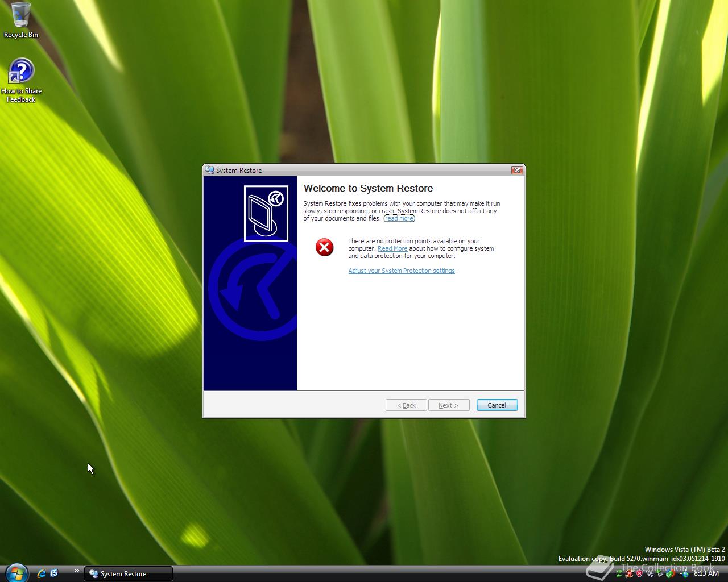Screen dimensions: 728x582
Task: Click the red error X icon
Action: tap(324, 247)
